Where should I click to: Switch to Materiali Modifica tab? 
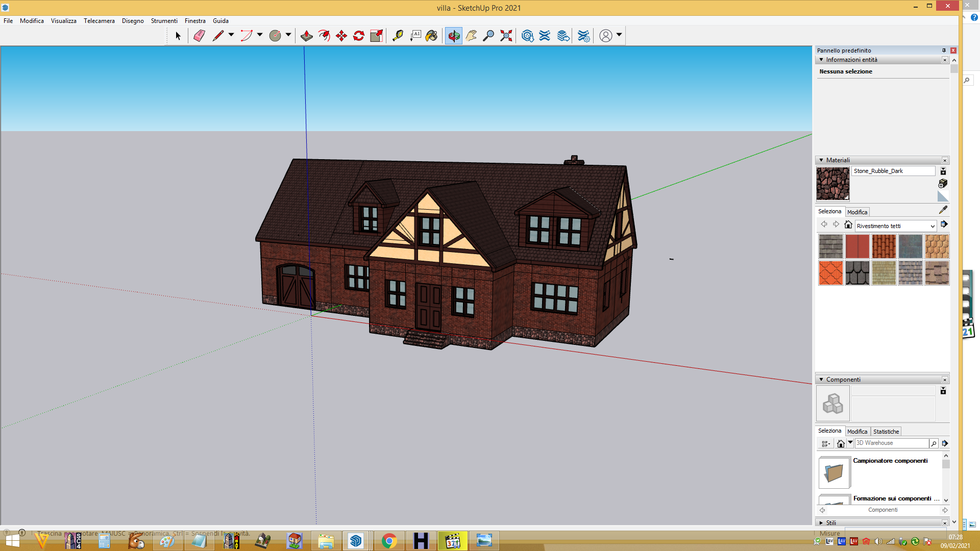coord(857,212)
